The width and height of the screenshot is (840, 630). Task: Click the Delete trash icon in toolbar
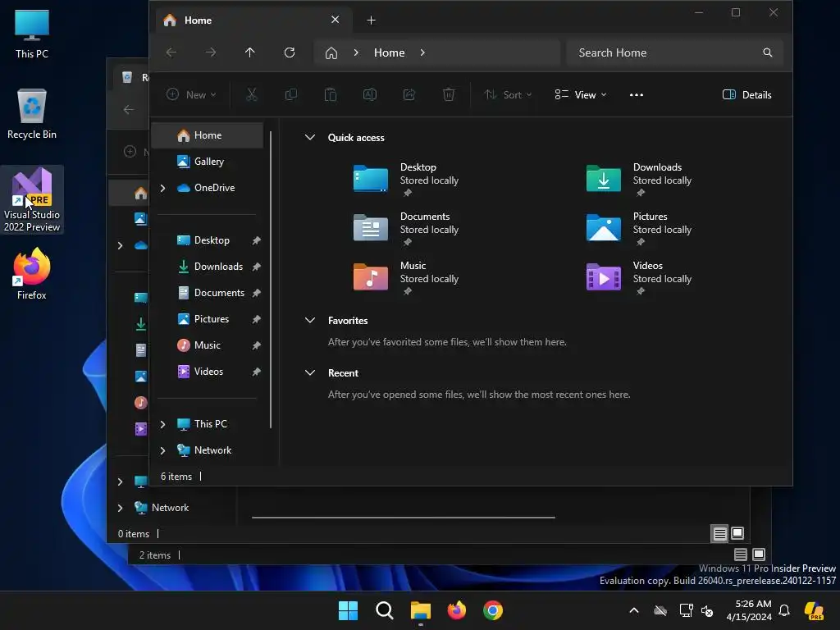pos(449,95)
